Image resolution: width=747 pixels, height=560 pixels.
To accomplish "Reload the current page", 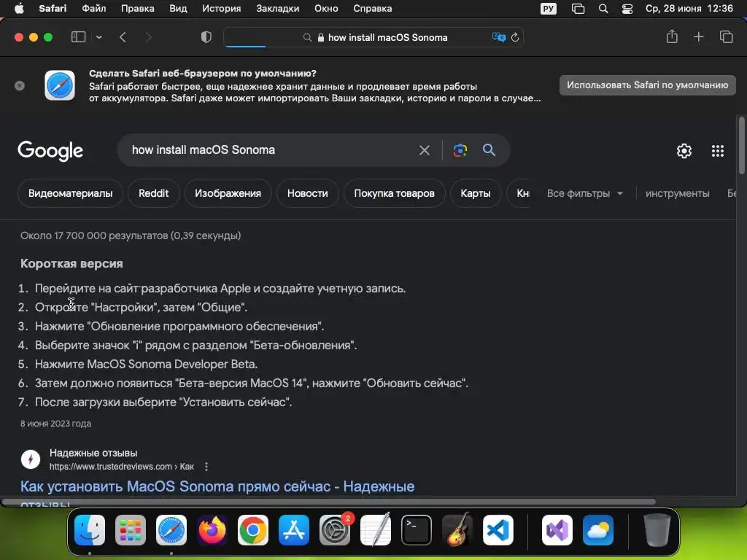I will [x=515, y=37].
